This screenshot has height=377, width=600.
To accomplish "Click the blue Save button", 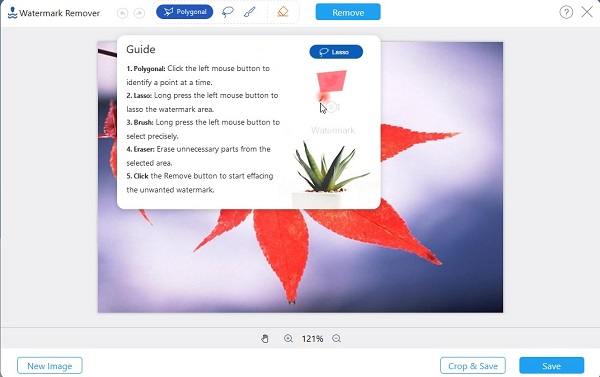I will 551,366.
